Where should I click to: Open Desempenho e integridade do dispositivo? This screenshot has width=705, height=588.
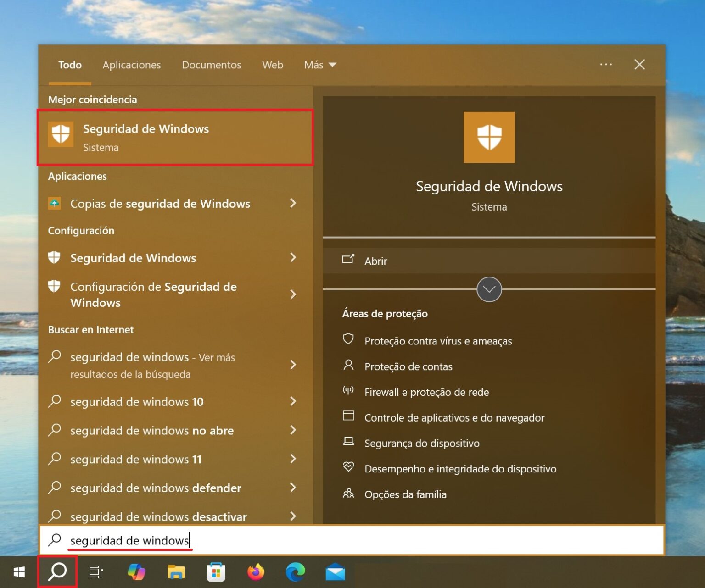point(460,469)
